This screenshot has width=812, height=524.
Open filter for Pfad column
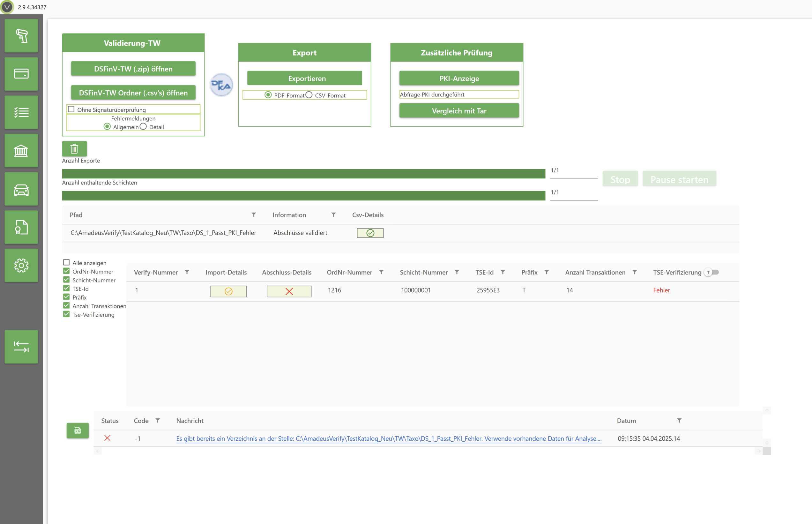click(254, 215)
